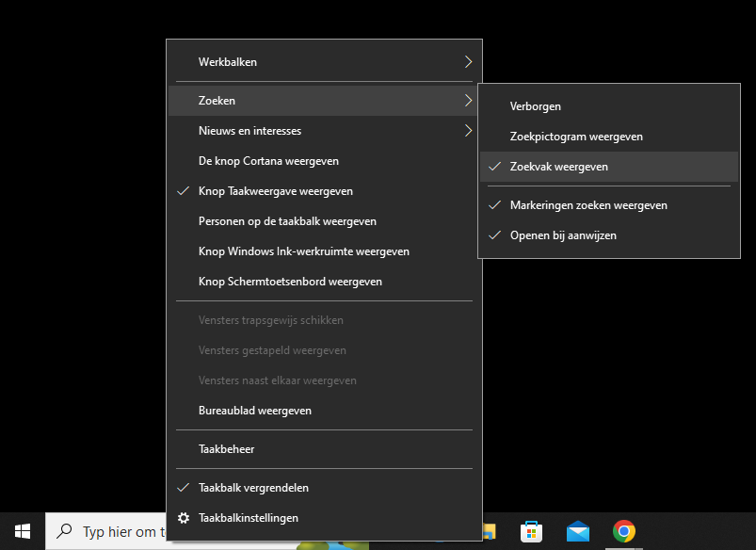Viewport: 756px width, 550px height.
Task: Open the Mail app on the taskbar
Action: [x=578, y=532]
